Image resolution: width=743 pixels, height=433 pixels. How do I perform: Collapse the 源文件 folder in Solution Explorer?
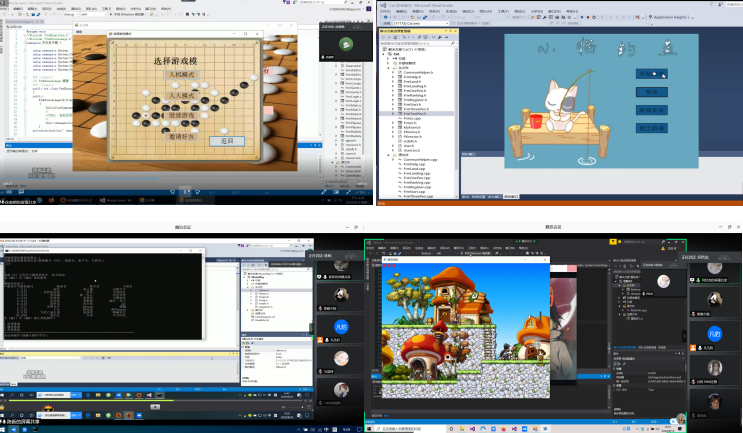(x=389, y=155)
